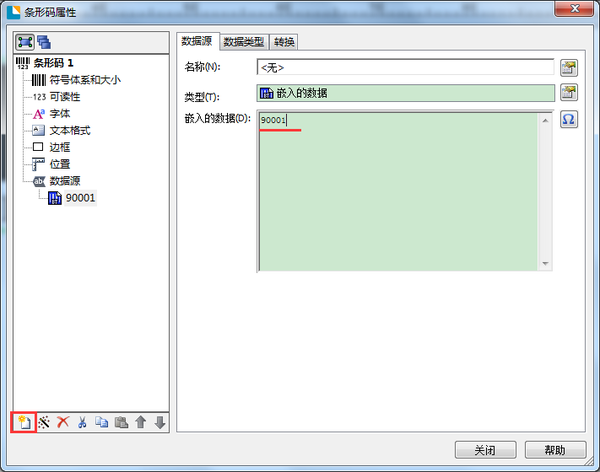Select the 90001 data source node
Screen dimensions: 600x472
click(80, 198)
